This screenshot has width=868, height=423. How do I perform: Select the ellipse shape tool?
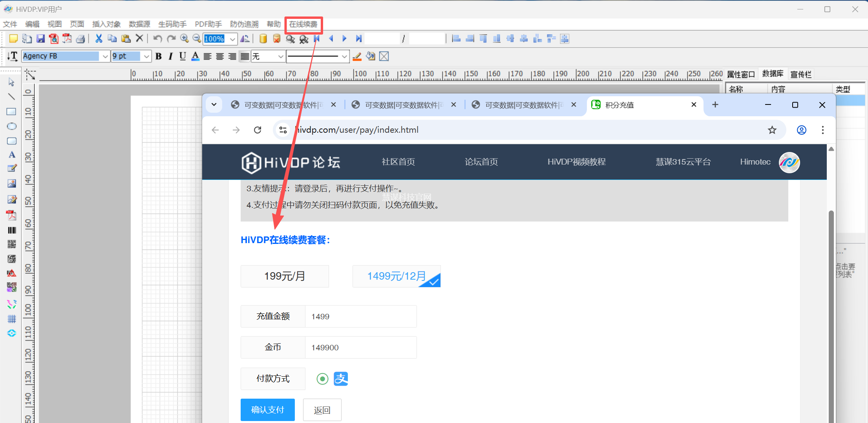11,126
